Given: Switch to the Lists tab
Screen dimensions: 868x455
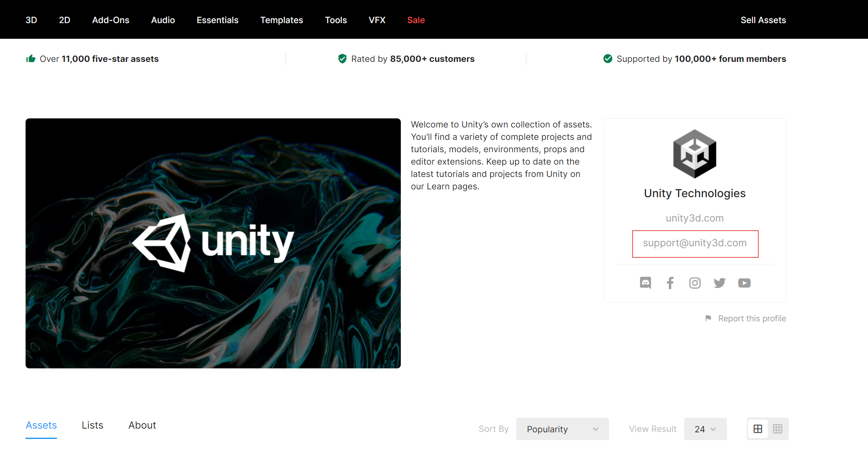Looking at the screenshot, I should coord(92,425).
